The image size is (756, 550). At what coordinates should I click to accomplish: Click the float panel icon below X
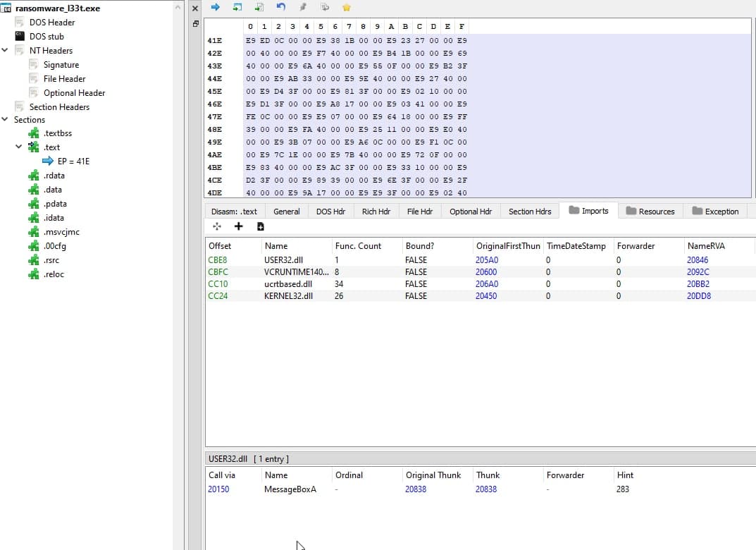195,23
